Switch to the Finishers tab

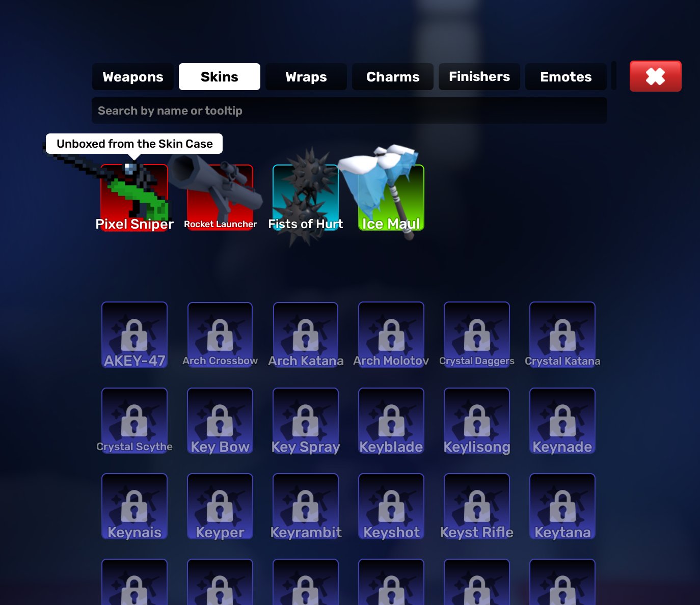pyautogui.click(x=479, y=77)
